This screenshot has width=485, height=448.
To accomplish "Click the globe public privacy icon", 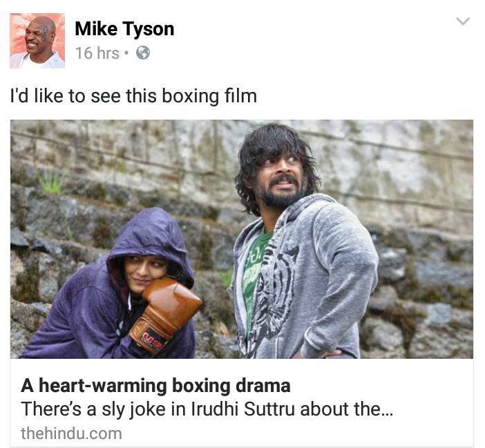I will point(143,53).
